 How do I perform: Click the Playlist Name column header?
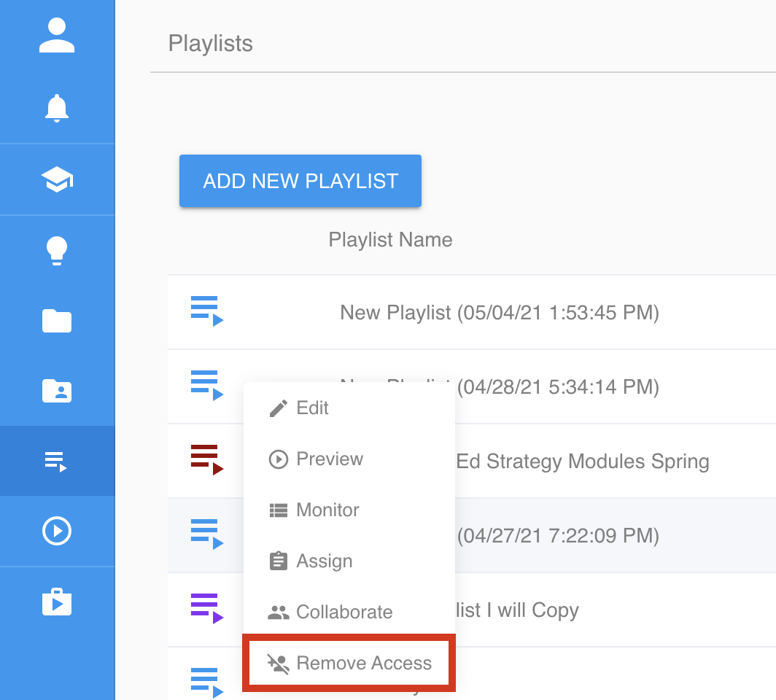(390, 240)
